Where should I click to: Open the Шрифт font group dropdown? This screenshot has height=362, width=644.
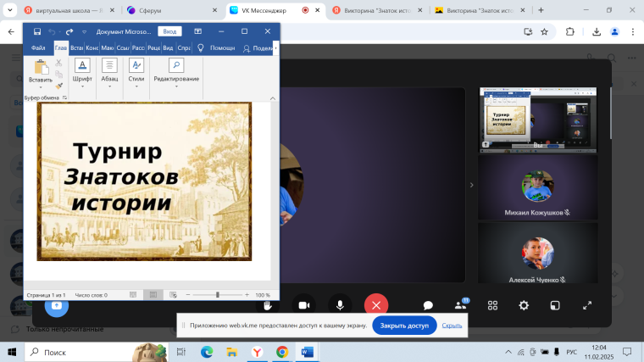82,74
